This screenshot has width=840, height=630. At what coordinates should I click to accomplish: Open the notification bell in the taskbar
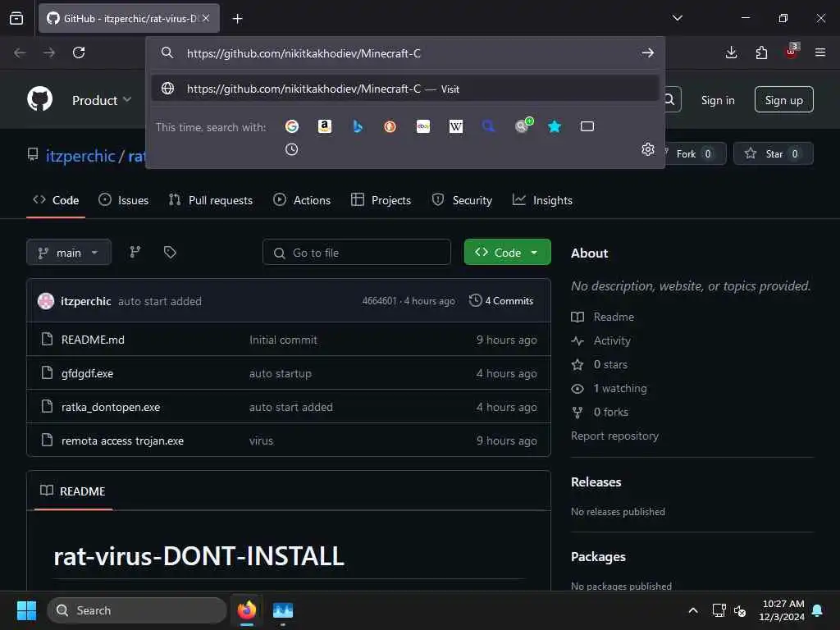(818, 610)
